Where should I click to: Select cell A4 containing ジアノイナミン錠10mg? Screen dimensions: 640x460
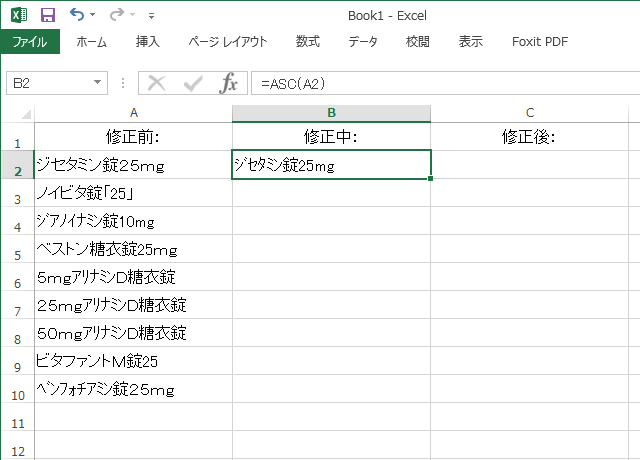tap(133, 221)
